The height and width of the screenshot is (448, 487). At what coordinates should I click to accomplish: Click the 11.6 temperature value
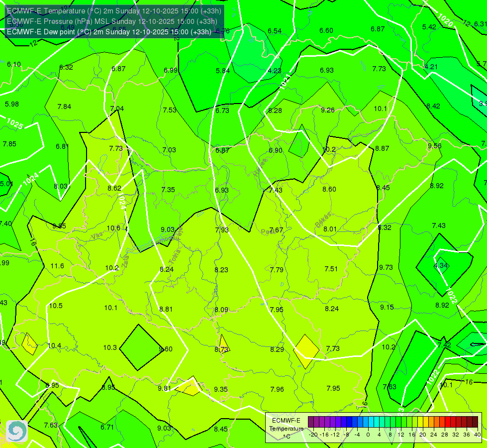(x=57, y=266)
